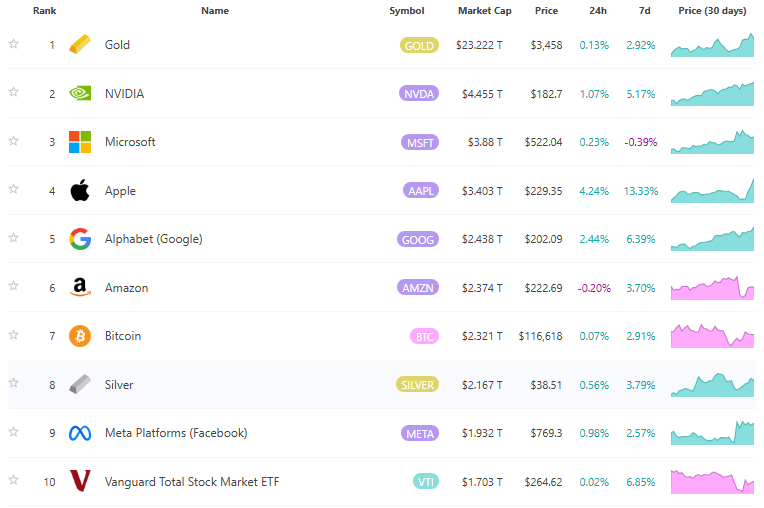Click the Silver bar icon

click(x=80, y=384)
